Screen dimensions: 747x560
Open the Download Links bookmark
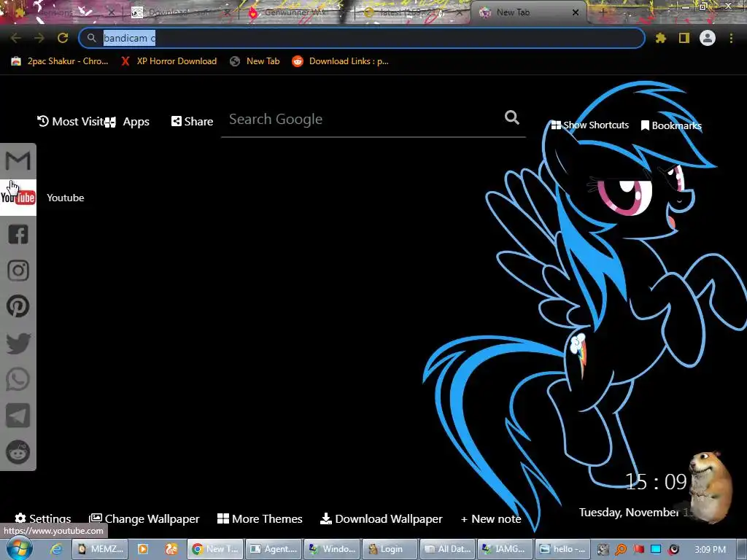click(341, 61)
